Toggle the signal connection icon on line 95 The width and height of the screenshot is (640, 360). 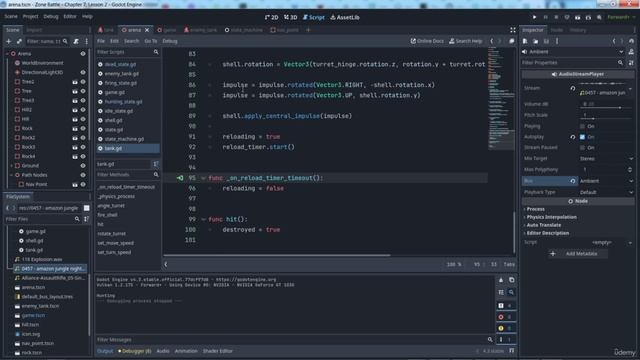point(180,178)
